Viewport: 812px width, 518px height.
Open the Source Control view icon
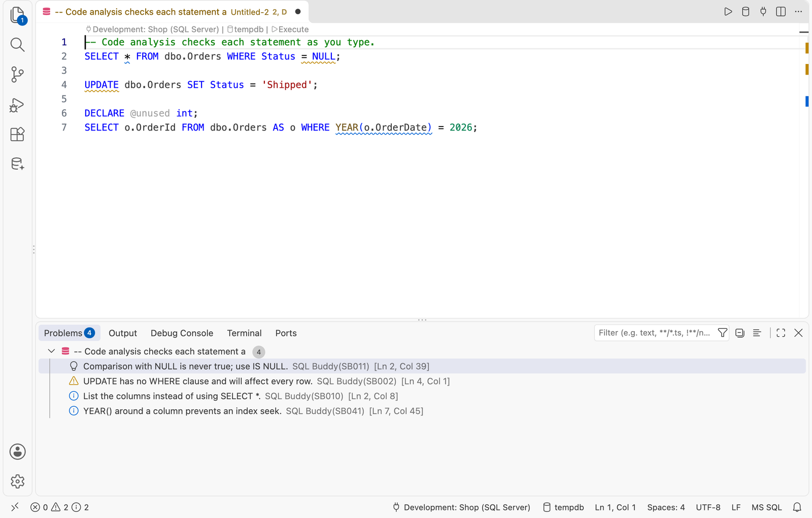(18, 75)
